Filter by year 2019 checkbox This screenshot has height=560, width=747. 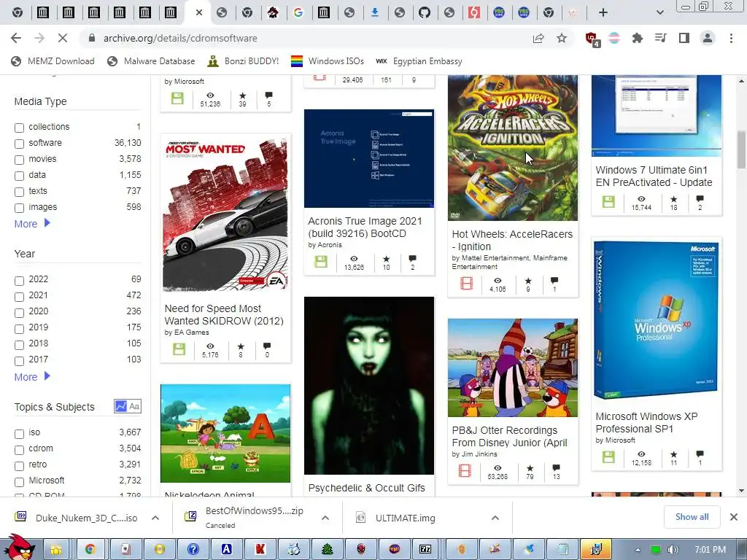(x=19, y=329)
